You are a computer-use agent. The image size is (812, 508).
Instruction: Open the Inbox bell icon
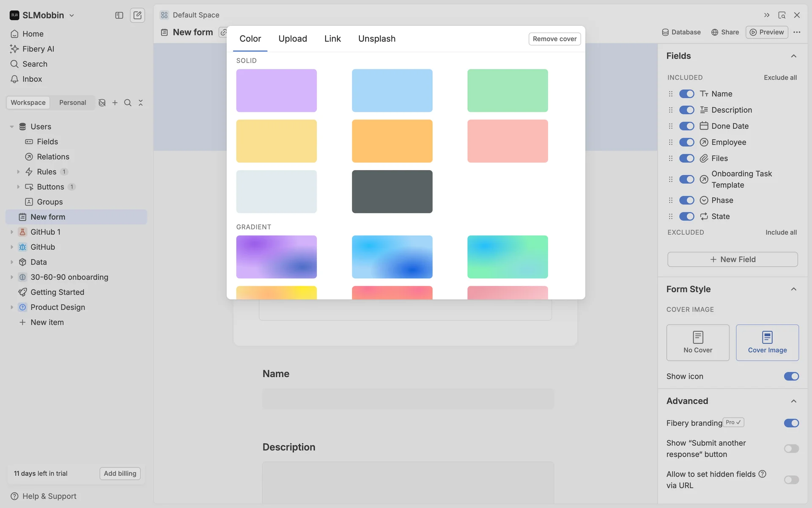tap(14, 79)
